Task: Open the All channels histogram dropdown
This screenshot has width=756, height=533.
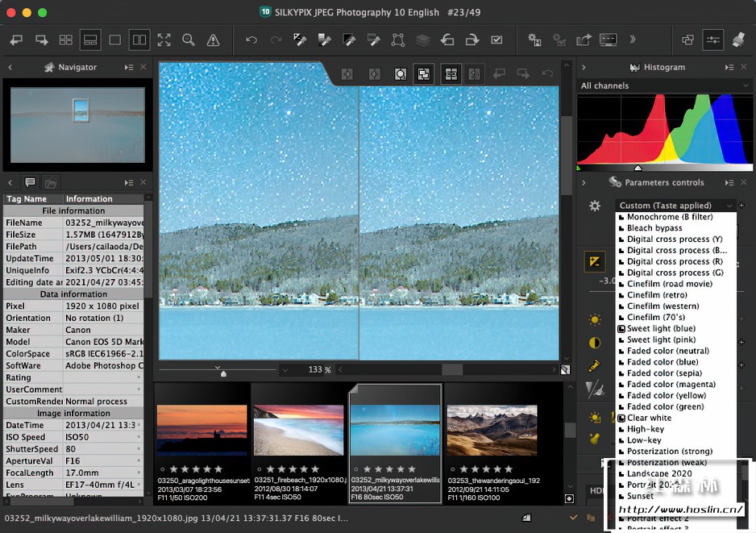Action: pyautogui.click(x=661, y=85)
